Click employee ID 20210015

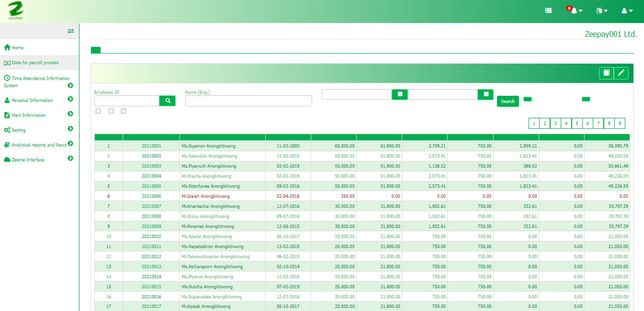tap(151, 287)
